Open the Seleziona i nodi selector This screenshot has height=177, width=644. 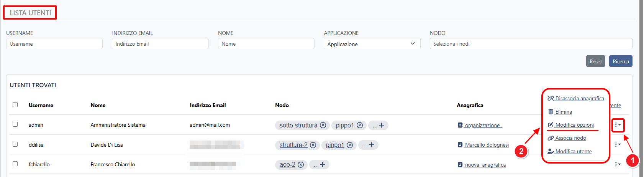click(531, 44)
